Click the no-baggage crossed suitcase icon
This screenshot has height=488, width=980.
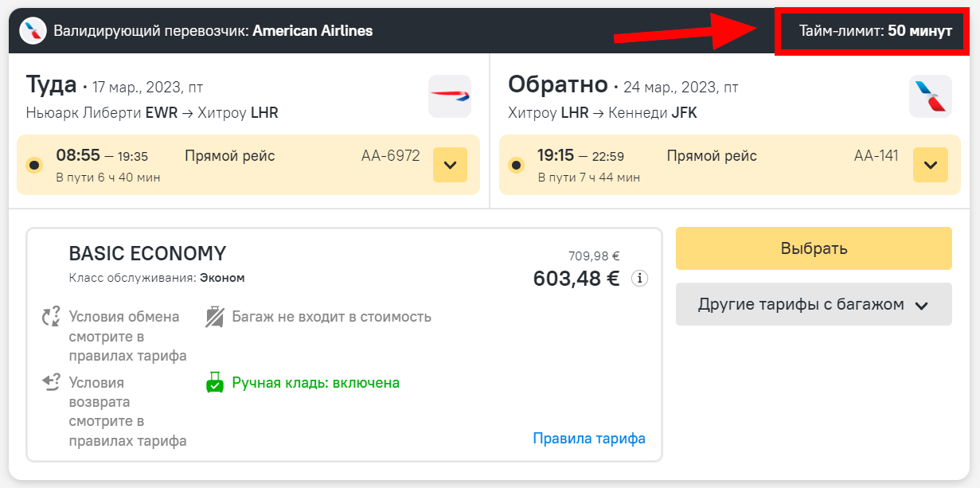214,317
